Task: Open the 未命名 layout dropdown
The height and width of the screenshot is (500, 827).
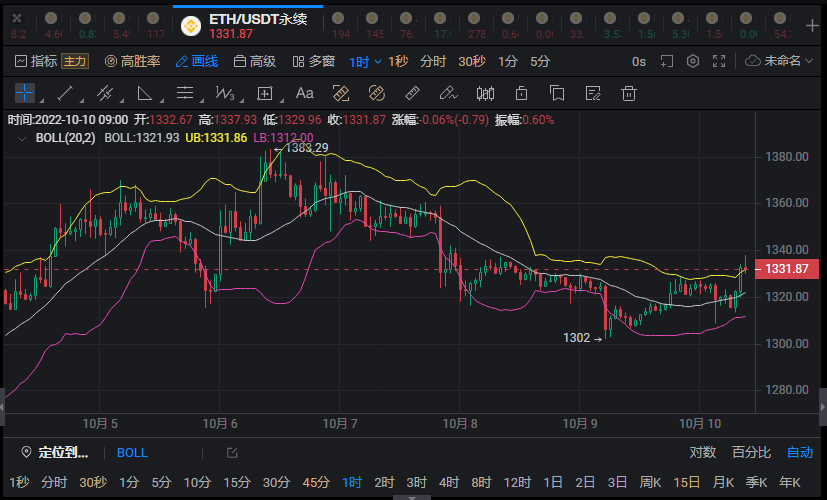Action: [779, 61]
